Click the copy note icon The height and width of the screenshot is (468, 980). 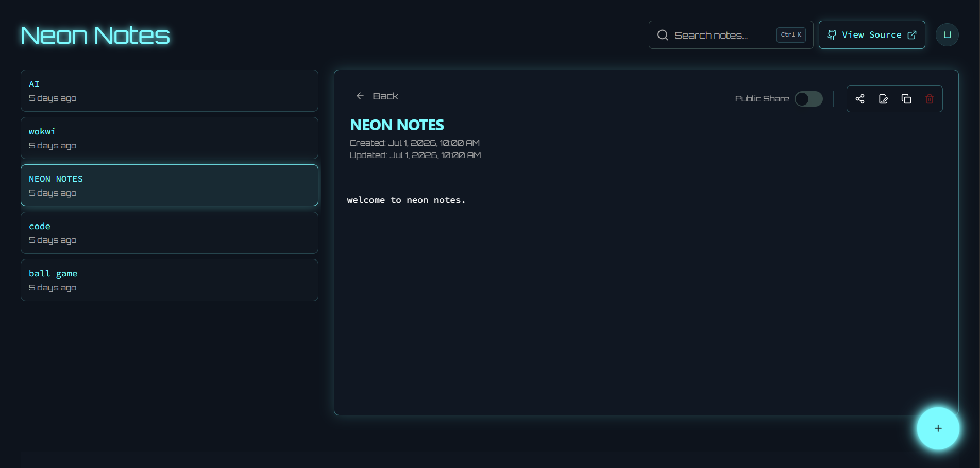click(x=906, y=99)
